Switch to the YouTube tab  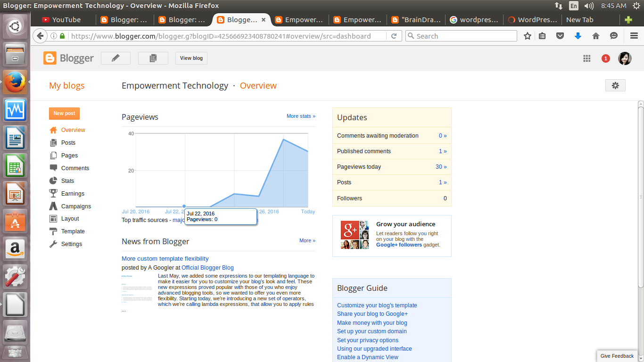[x=66, y=20]
